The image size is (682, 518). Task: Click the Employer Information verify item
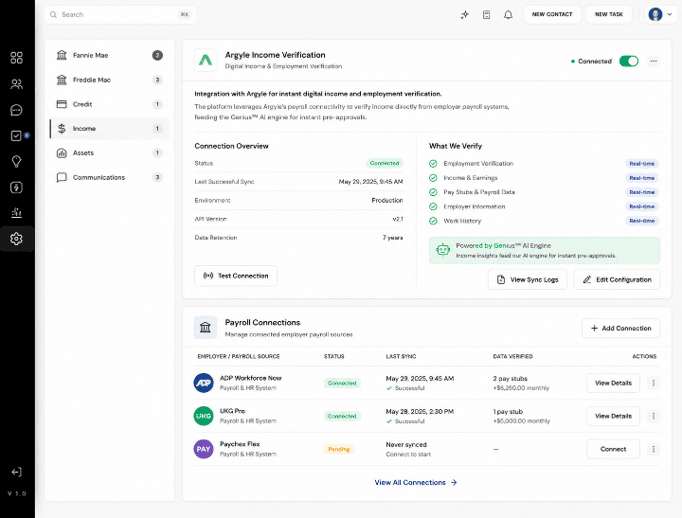coord(474,207)
